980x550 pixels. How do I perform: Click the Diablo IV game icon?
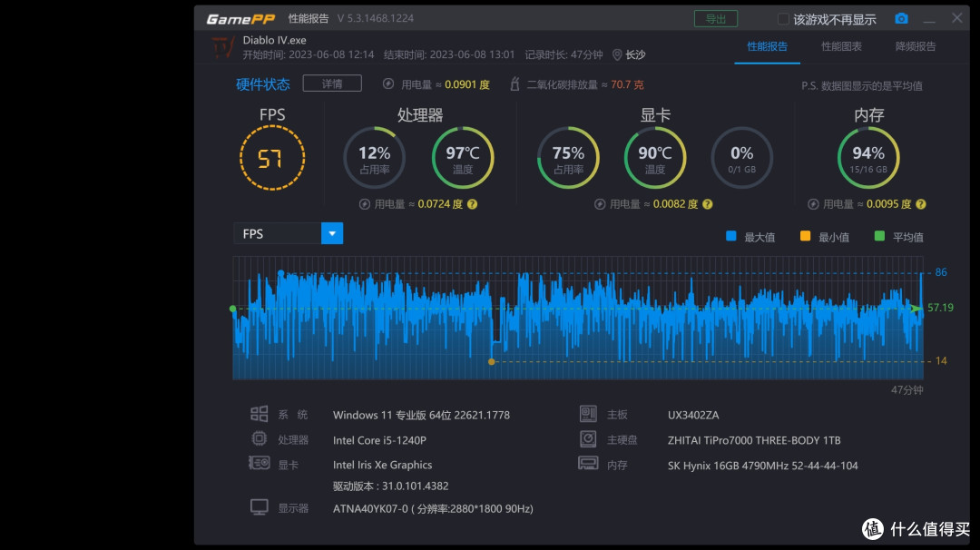point(221,47)
